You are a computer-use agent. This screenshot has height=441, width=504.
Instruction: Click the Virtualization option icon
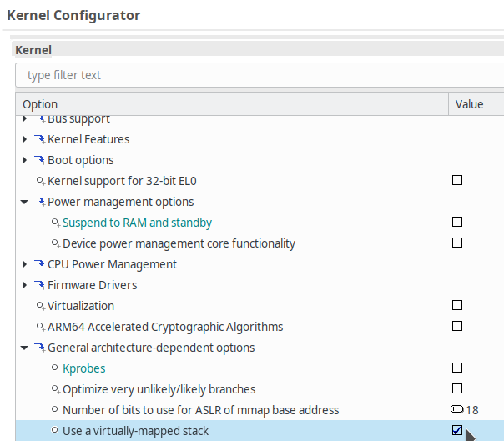tap(40, 306)
